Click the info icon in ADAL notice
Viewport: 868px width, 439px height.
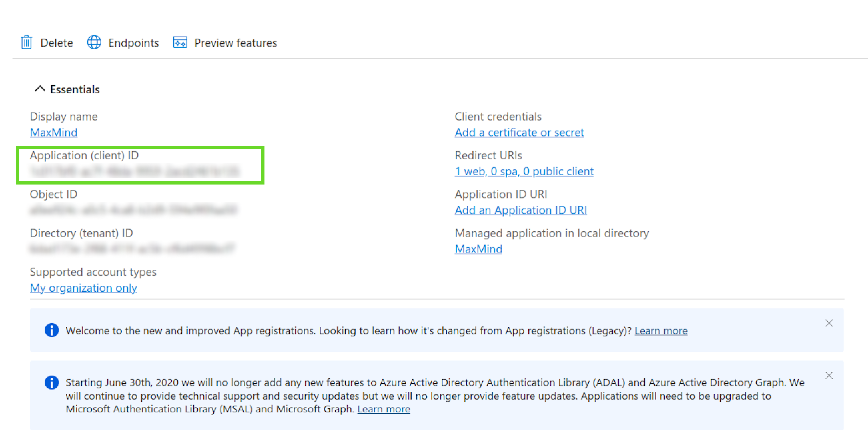52,382
